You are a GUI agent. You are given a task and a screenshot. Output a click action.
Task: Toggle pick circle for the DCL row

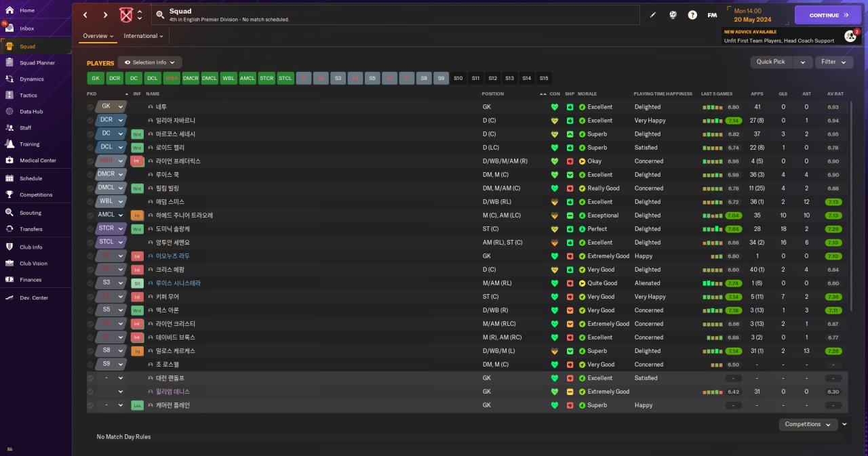click(x=90, y=148)
